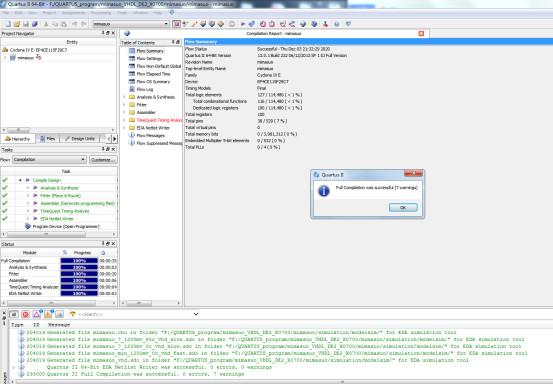Click the Settings icon beside highlighted toolbar button
The height and width of the screenshot is (384, 553).
click(x=185, y=24)
